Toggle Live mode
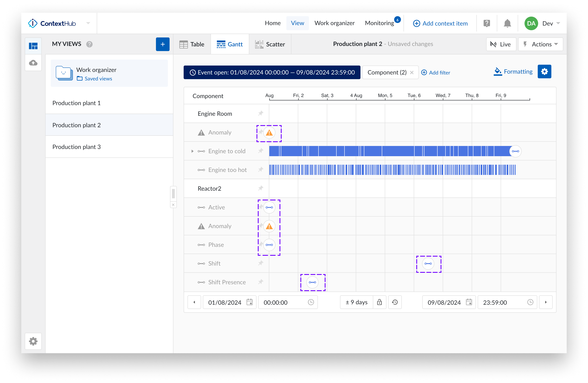The height and width of the screenshot is (383, 588). pos(501,44)
